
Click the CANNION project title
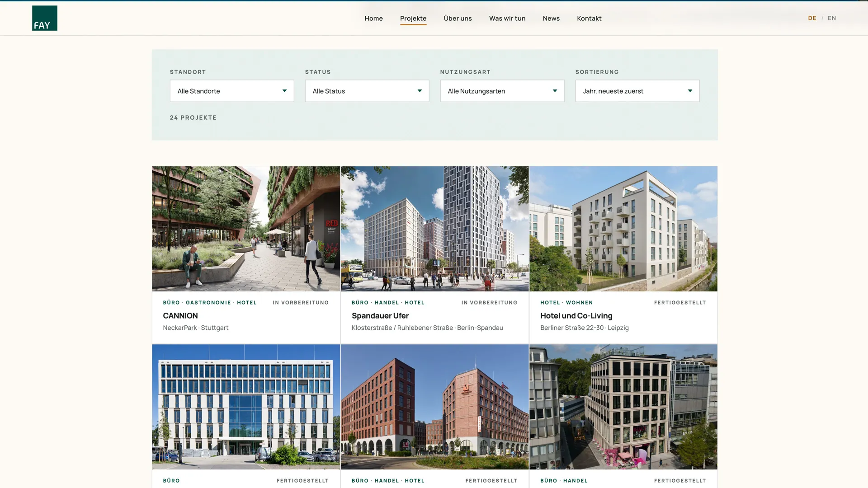click(x=180, y=316)
